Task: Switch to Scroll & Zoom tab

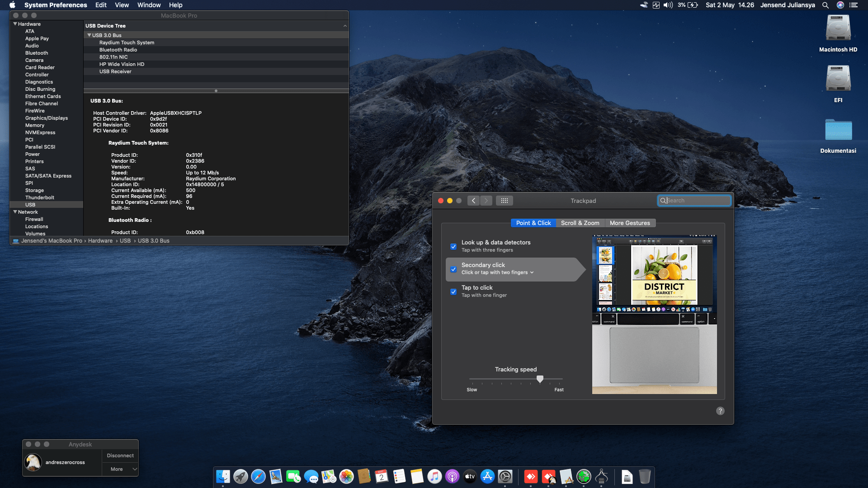Action: tap(580, 223)
